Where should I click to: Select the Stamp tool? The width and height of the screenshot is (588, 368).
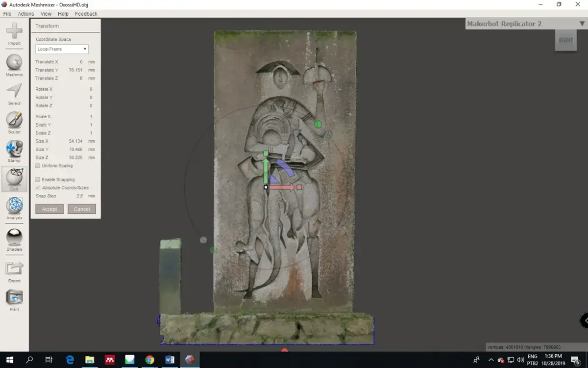[x=14, y=149]
